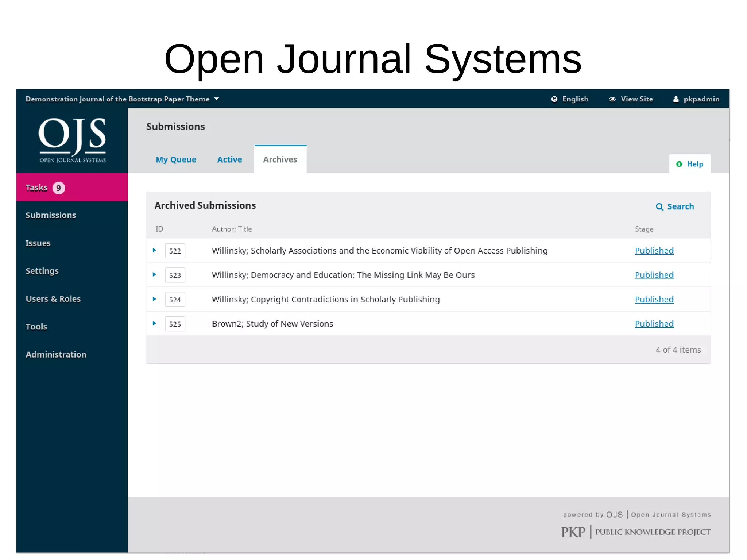Expand submission 525 row details
747x560 pixels.
click(x=154, y=323)
